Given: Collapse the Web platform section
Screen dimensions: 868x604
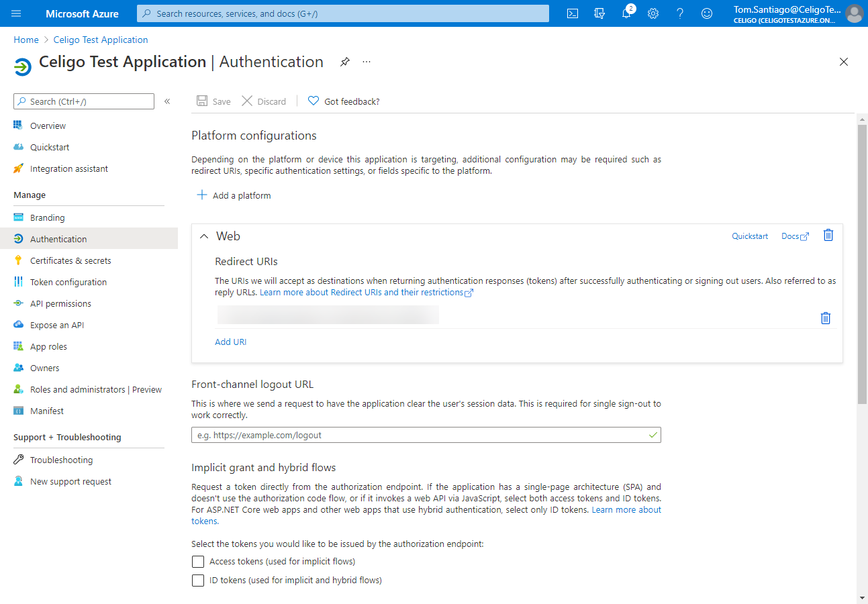Looking at the screenshot, I should [x=204, y=236].
